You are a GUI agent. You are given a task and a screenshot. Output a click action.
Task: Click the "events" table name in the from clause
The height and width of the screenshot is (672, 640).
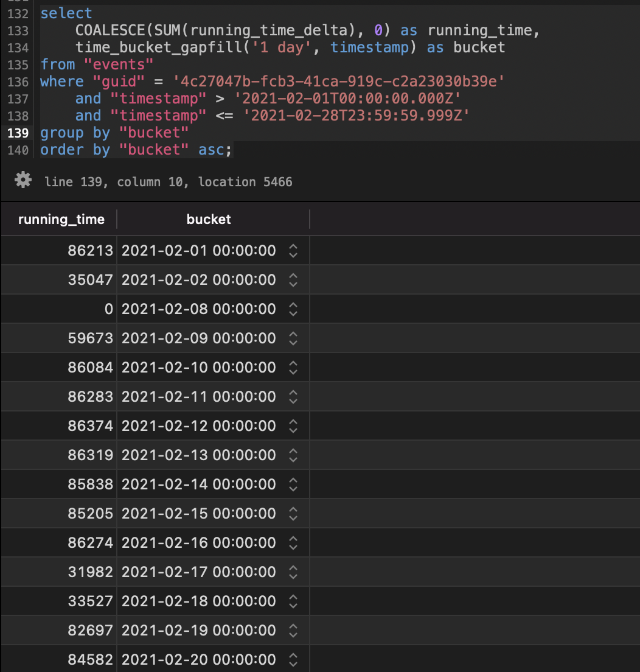(x=119, y=64)
